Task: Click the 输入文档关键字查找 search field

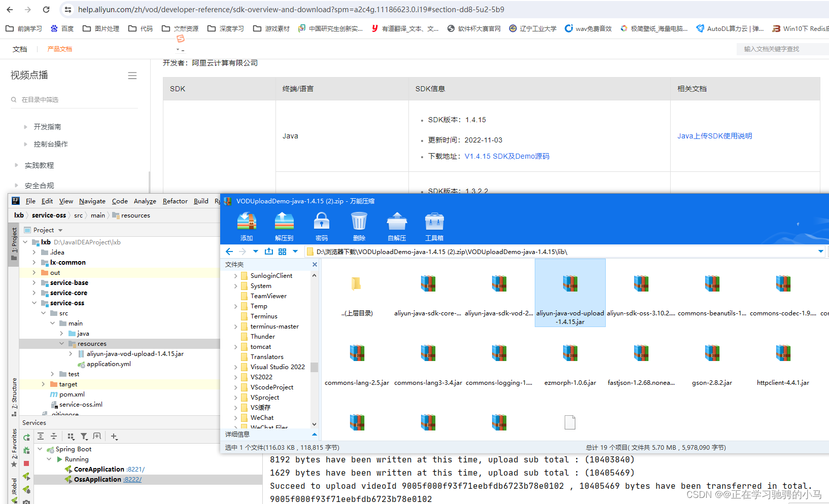Action: tap(783, 49)
